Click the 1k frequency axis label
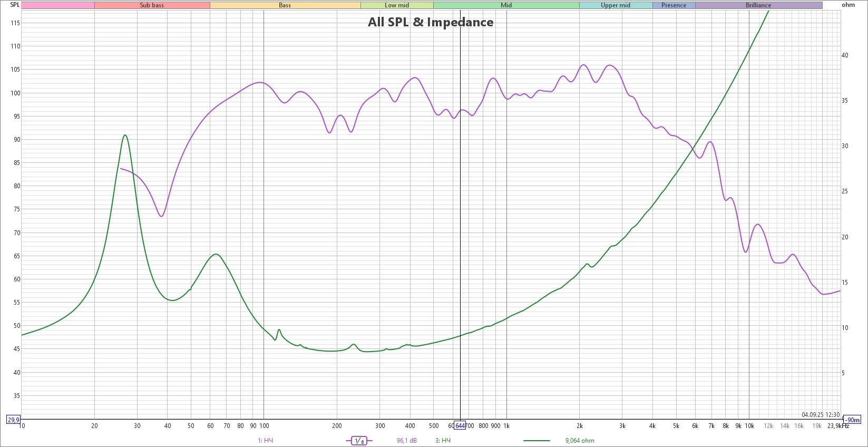 pos(506,426)
